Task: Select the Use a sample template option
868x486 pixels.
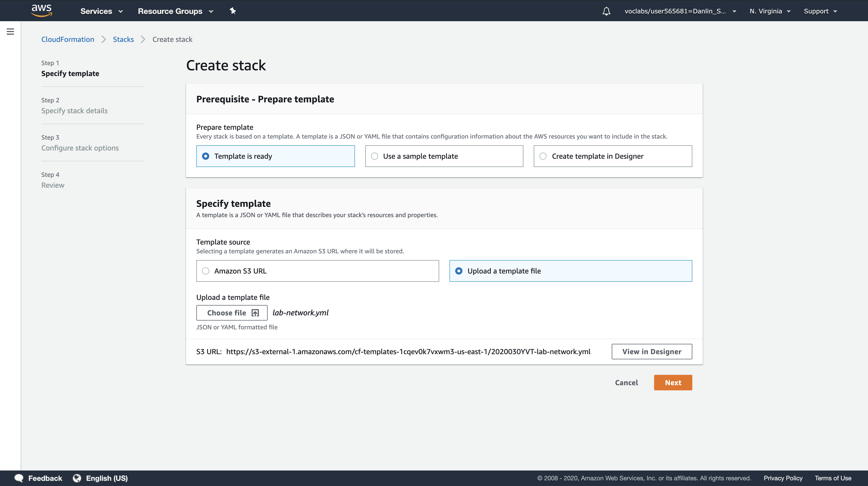Action: (x=374, y=156)
